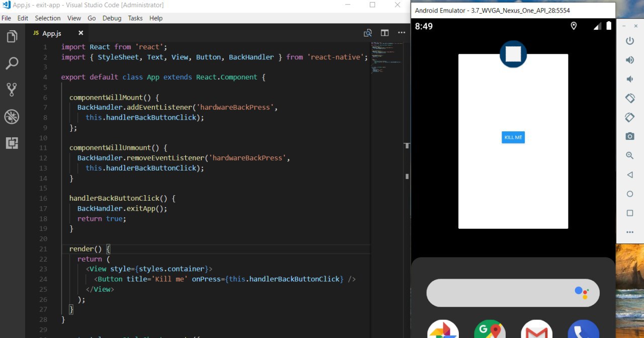Open the Go menu

pyautogui.click(x=92, y=18)
